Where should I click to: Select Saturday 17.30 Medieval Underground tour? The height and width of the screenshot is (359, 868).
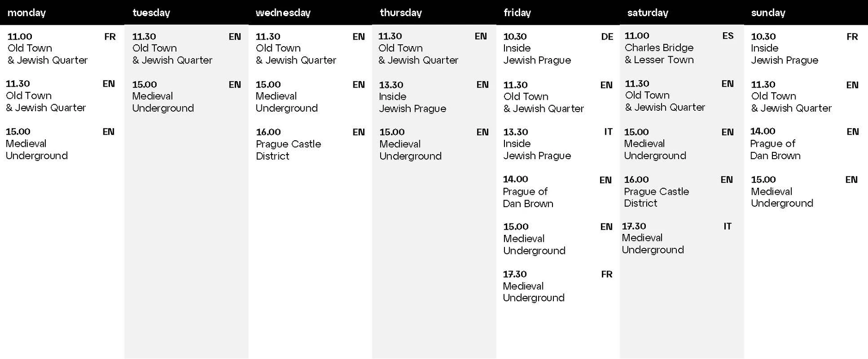tap(652, 238)
